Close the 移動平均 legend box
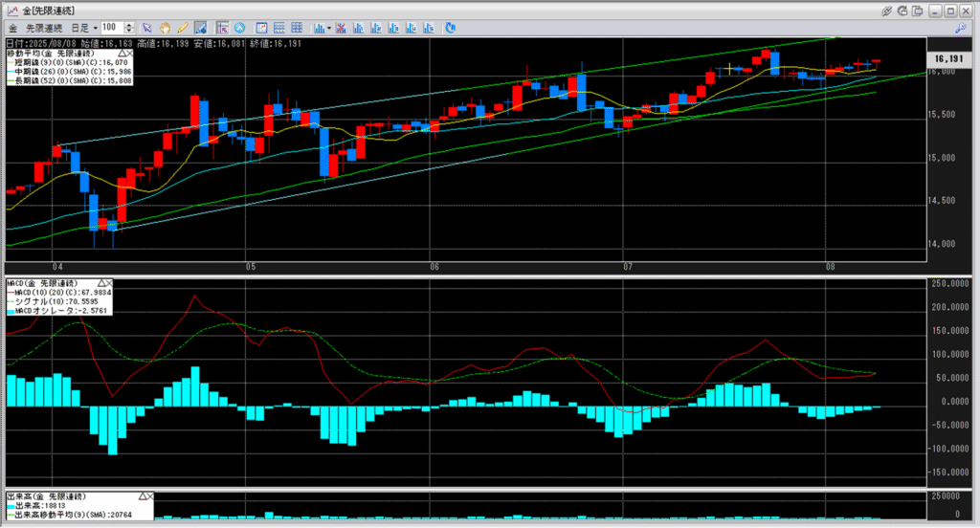Screen dimensions: 980x528 pos(129,54)
